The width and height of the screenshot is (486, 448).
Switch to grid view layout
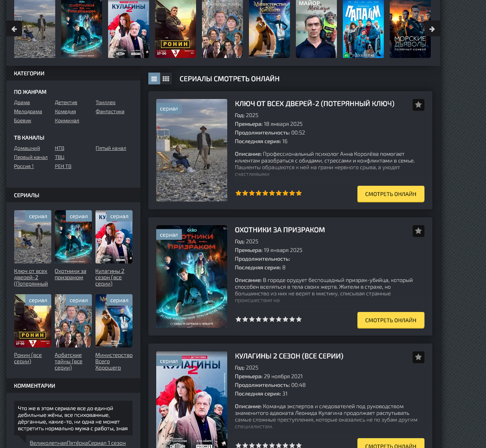point(166,79)
